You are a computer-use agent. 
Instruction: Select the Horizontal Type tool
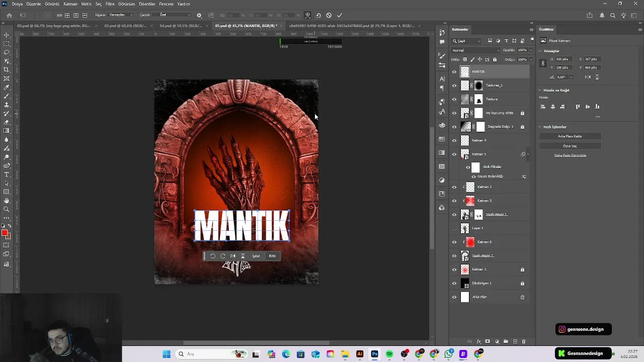[x=7, y=174]
